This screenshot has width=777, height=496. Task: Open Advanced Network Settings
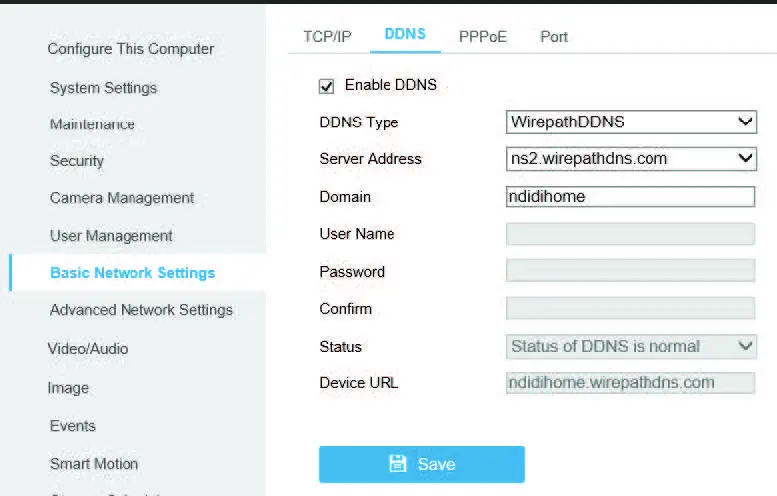click(x=141, y=310)
